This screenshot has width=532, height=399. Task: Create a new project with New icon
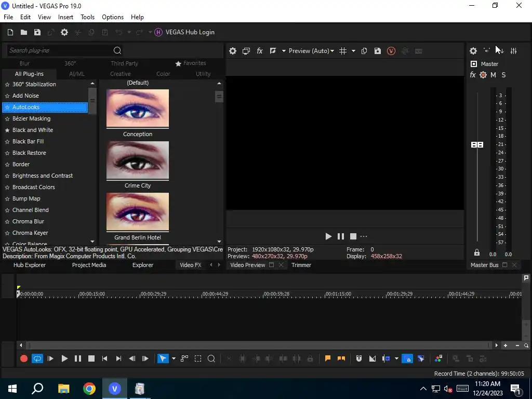(x=10, y=32)
